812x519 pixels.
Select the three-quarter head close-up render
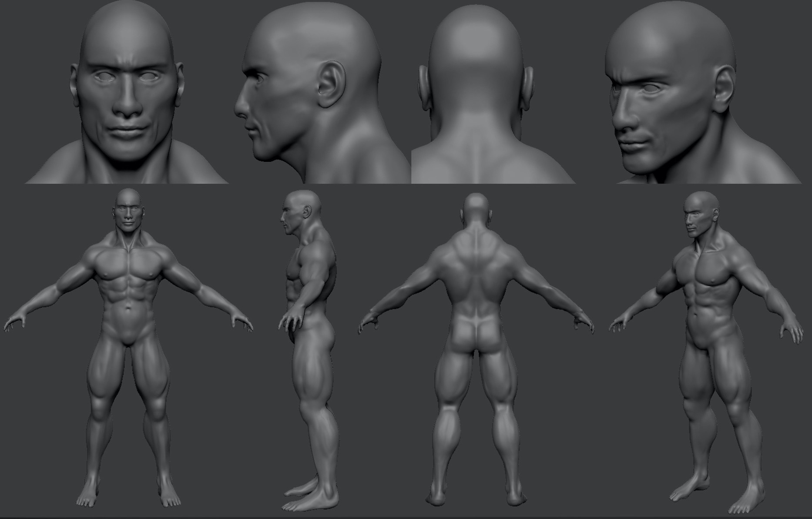tap(702, 92)
